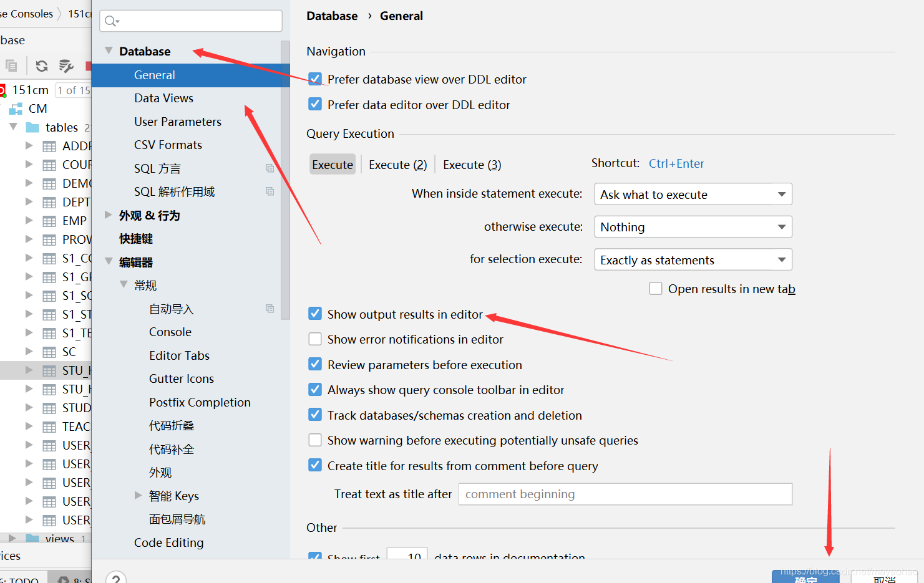Open Data Views settings page
The height and width of the screenshot is (583, 924).
[163, 98]
